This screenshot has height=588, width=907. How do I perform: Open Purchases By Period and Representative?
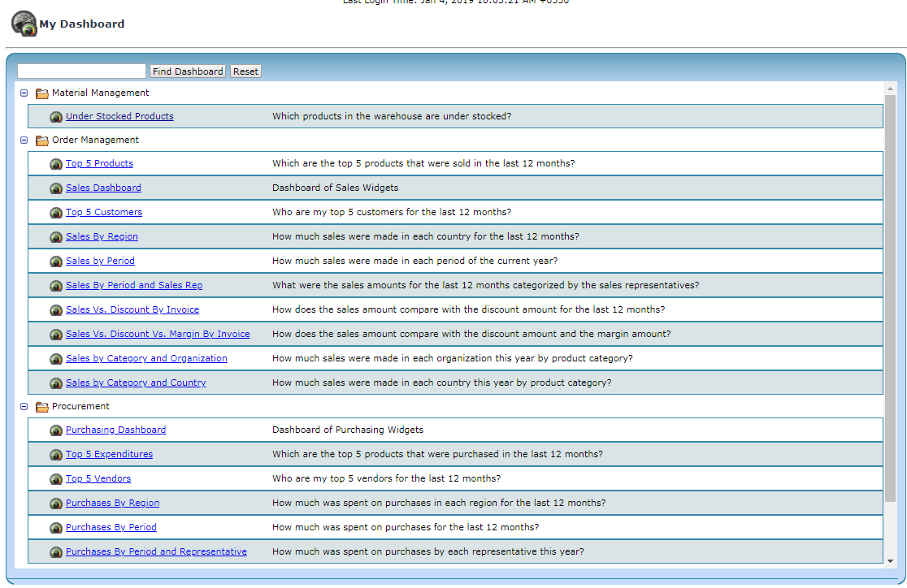[156, 551]
